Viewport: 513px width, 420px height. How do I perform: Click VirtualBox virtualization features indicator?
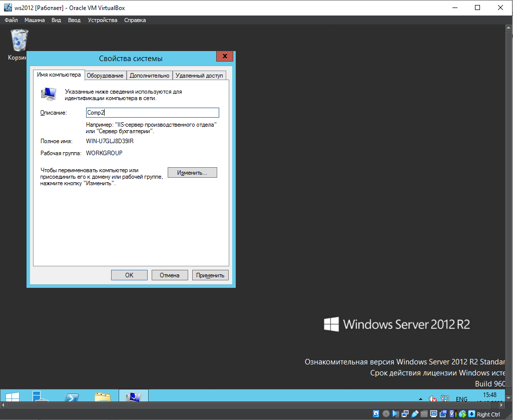point(453,414)
